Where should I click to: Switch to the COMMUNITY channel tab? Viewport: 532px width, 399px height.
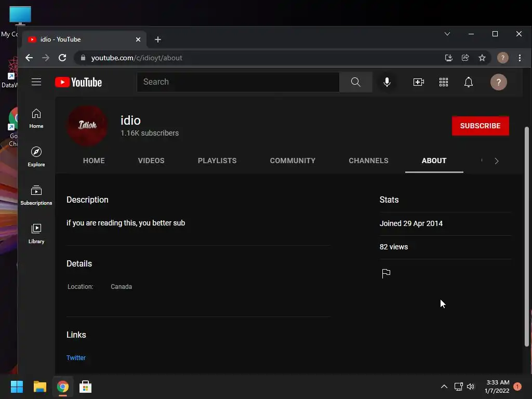(292, 161)
